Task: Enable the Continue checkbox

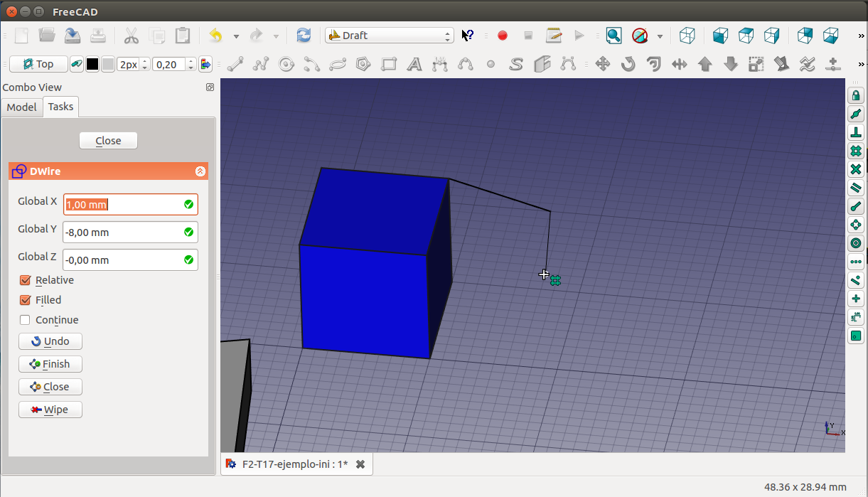Action: [26, 320]
